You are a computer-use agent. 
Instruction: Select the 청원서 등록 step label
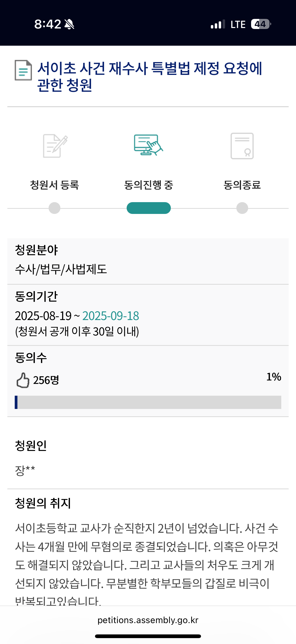point(54,185)
